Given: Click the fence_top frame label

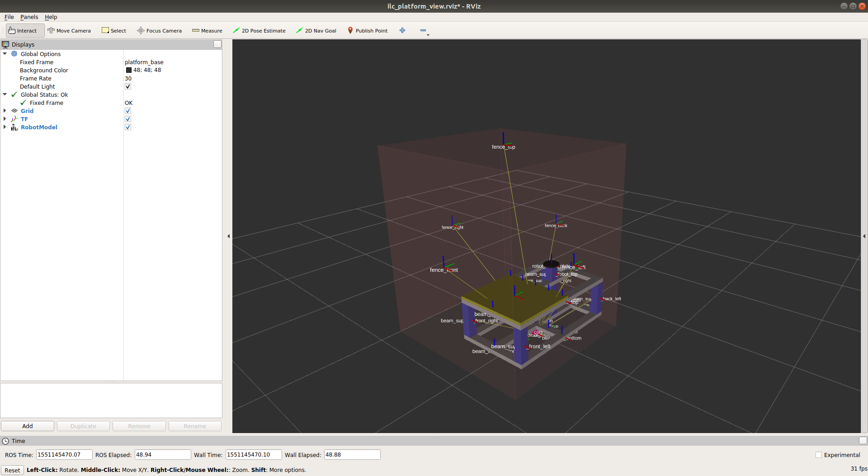Looking at the screenshot, I should pos(504,147).
